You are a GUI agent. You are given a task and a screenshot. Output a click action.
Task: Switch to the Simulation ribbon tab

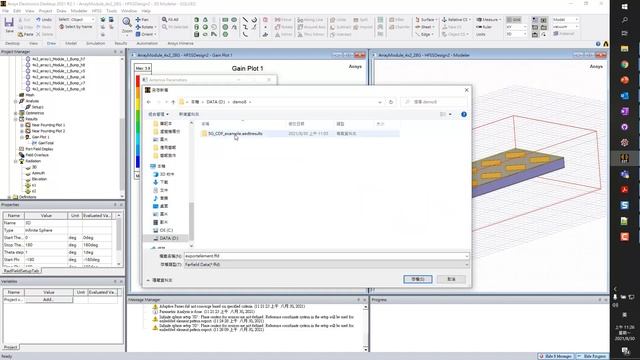tap(96, 43)
